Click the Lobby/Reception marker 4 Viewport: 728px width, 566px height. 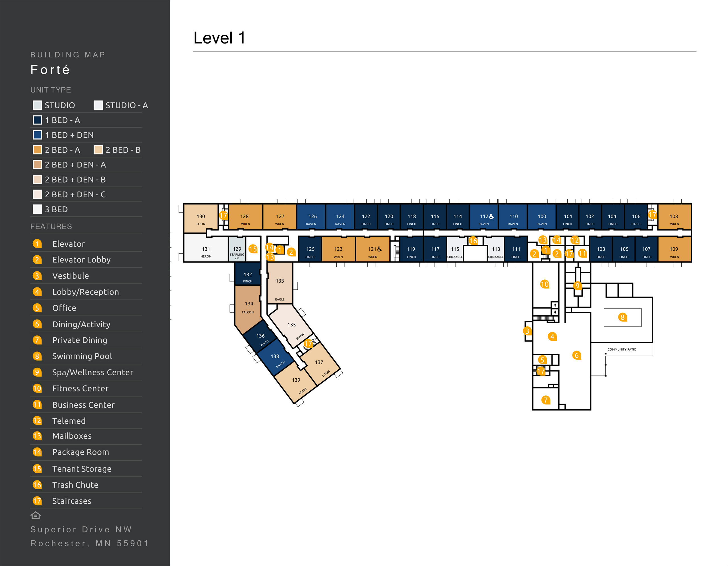point(553,337)
